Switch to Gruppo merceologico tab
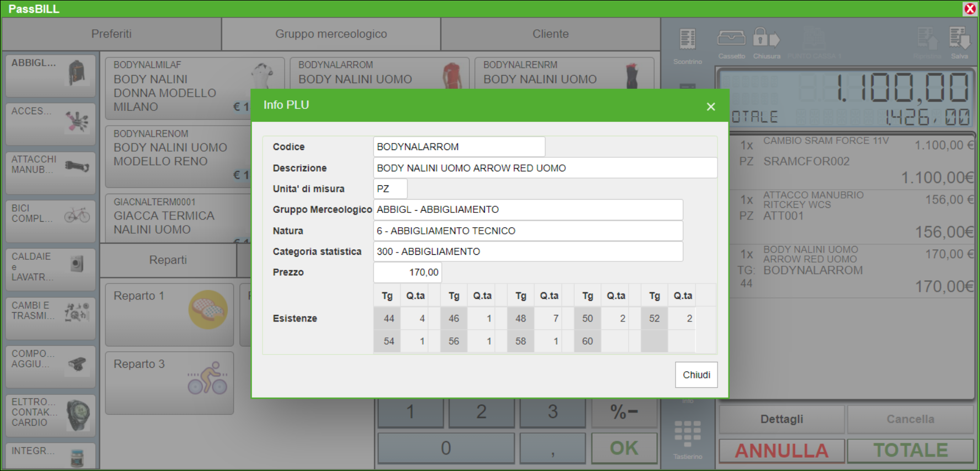The image size is (980, 471). pos(331,34)
